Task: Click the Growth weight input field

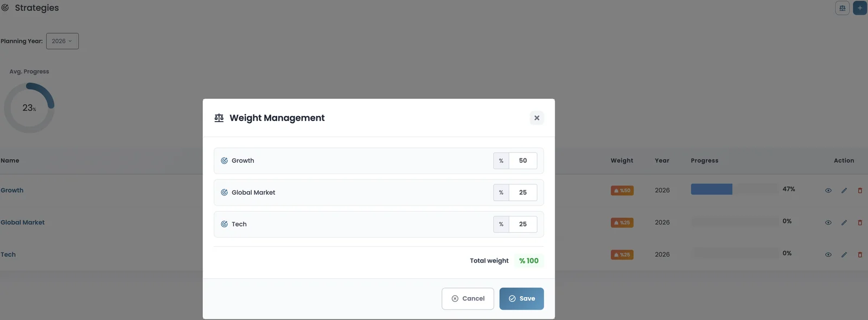Action: pyautogui.click(x=522, y=161)
